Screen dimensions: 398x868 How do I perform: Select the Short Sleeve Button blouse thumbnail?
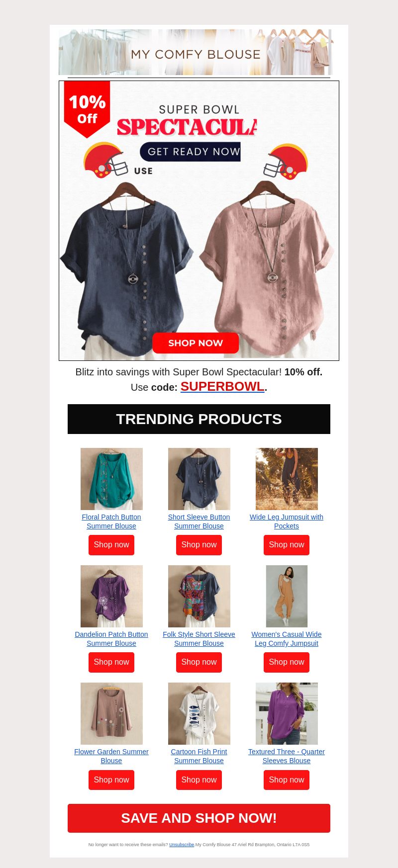tap(199, 479)
